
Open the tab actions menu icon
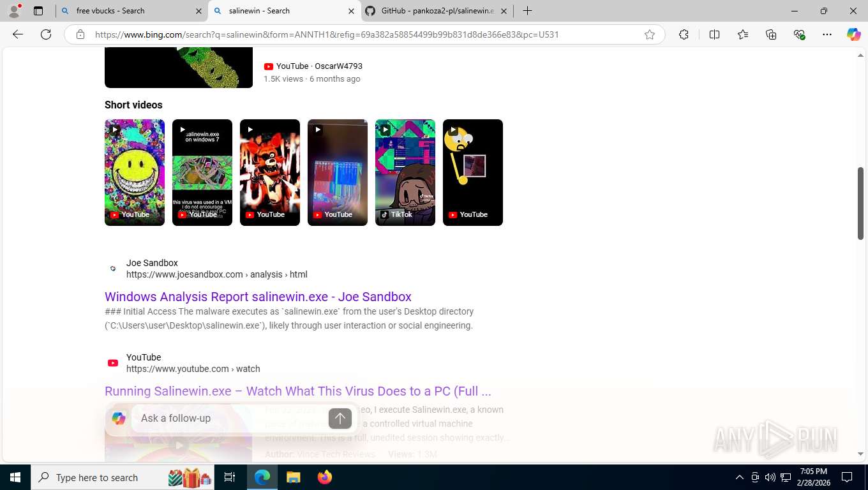click(x=38, y=11)
